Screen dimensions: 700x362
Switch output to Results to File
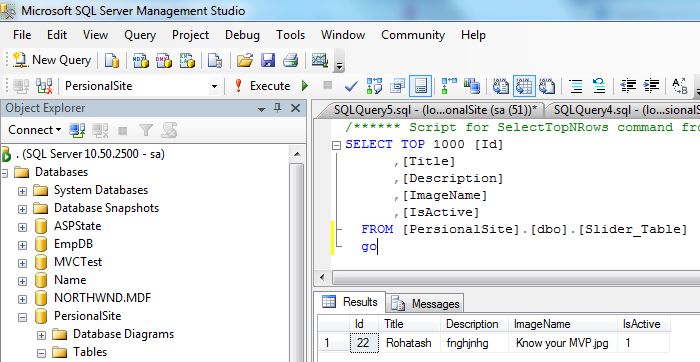(x=547, y=86)
